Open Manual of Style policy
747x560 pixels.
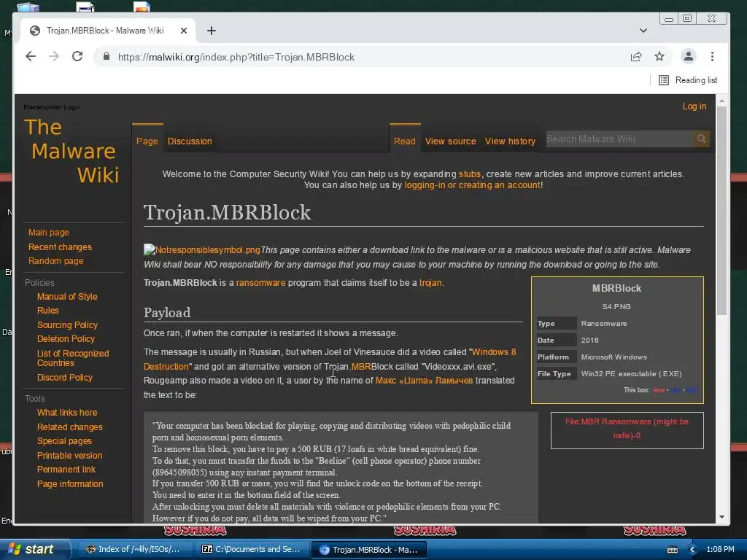(x=67, y=297)
